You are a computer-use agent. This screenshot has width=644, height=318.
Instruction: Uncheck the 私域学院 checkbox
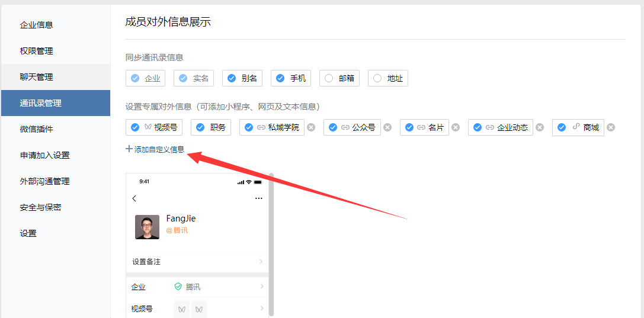[x=249, y=127]
